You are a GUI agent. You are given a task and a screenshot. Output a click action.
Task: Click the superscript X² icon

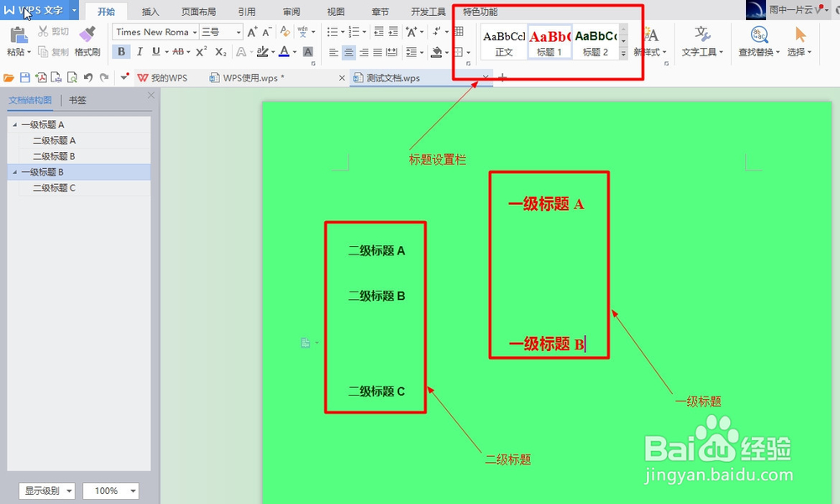coord(199,50)
